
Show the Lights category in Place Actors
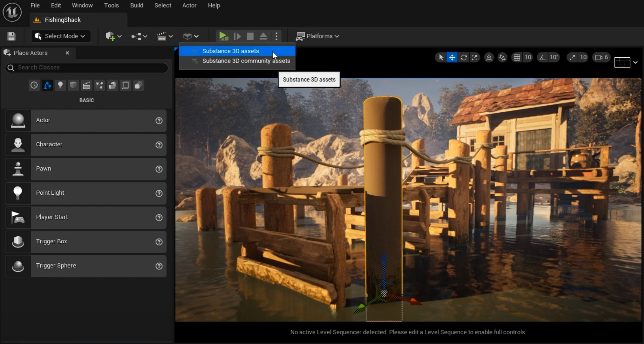(60, 85)
